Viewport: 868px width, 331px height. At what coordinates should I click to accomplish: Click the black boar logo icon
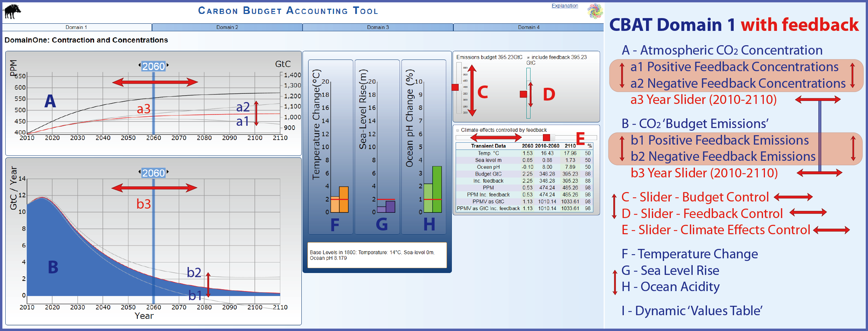[x=12, y=11]
